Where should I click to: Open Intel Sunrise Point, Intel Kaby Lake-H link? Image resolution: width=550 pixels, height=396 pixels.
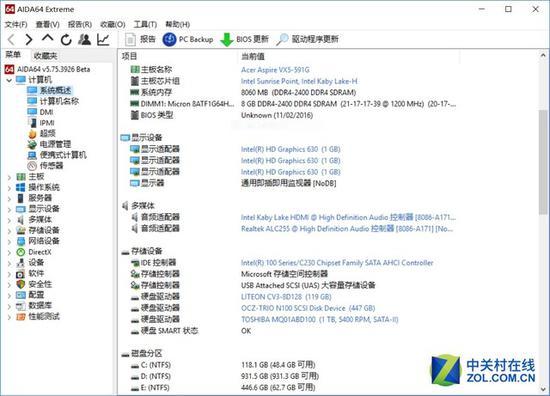coord(299,81)
